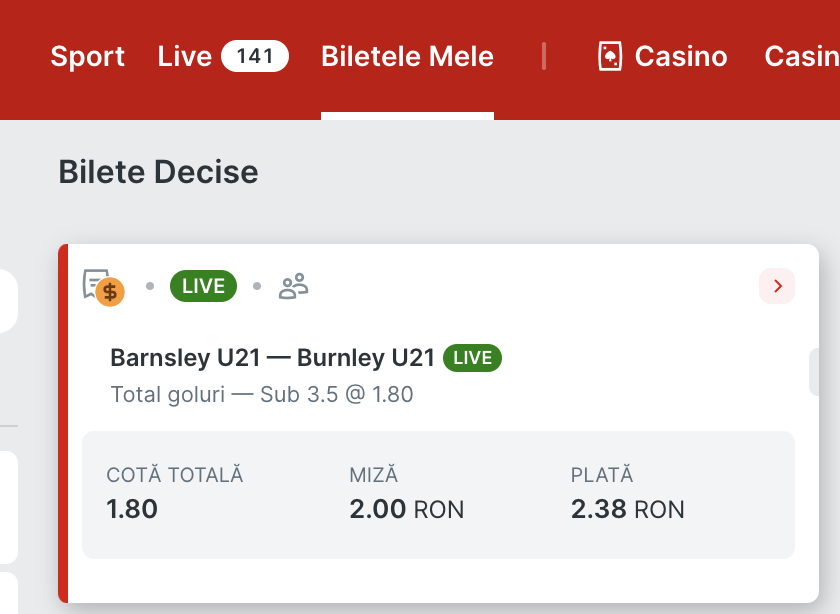The height and width of the screenshot is (614, 840).
Task: Click the Plată 2.38 RON amount
Action: pos(627,509)
